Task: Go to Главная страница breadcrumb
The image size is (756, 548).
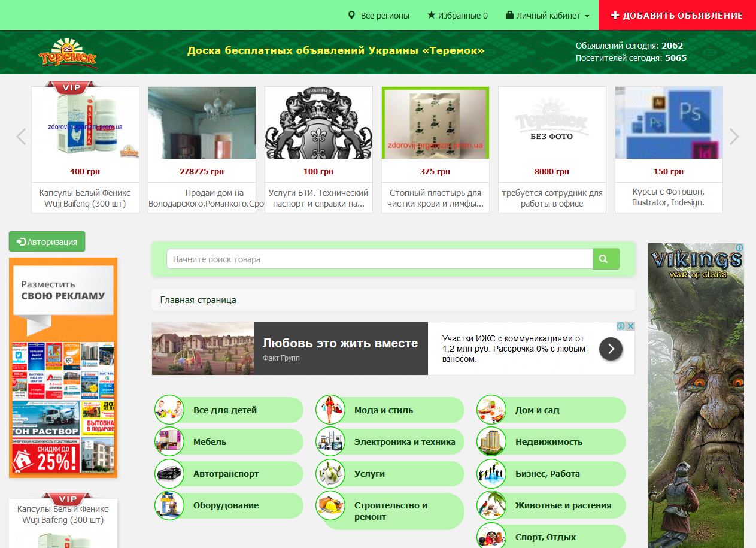Action: (x=198, y=300)
